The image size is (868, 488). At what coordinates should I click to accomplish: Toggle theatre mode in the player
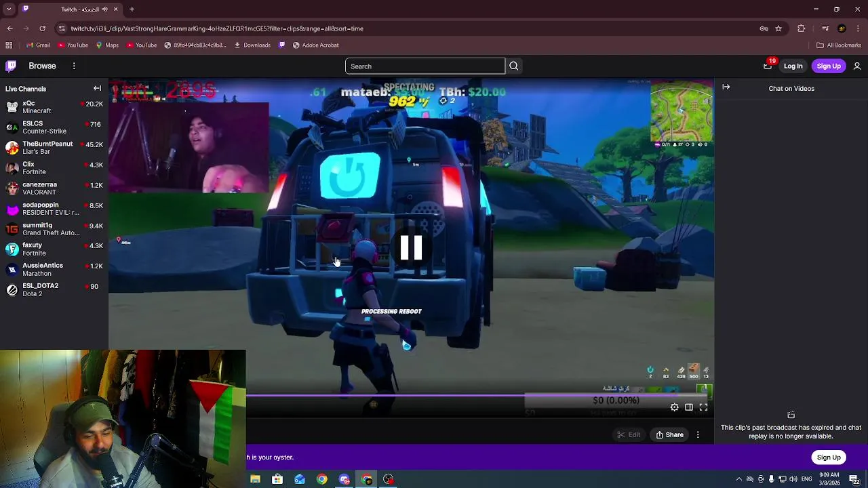coord(688,407)
